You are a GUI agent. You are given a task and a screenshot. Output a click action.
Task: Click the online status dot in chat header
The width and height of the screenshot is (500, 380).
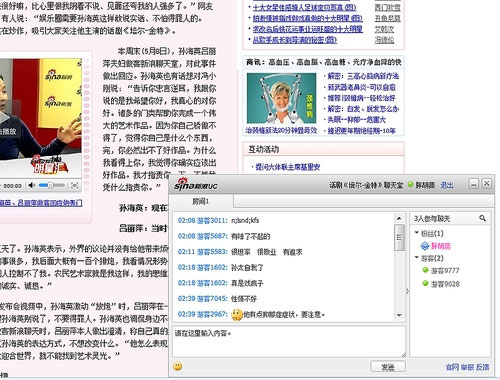[410, 184]
